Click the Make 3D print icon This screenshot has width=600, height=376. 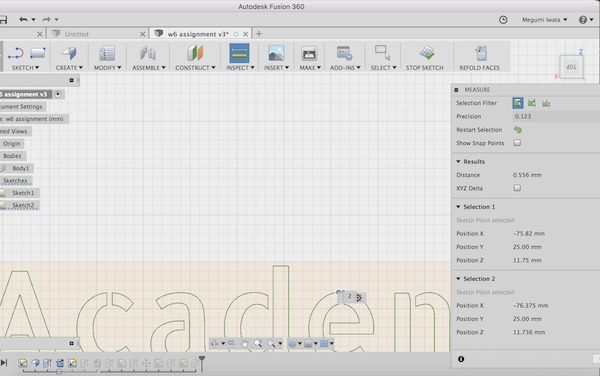(x=309, y=53)
